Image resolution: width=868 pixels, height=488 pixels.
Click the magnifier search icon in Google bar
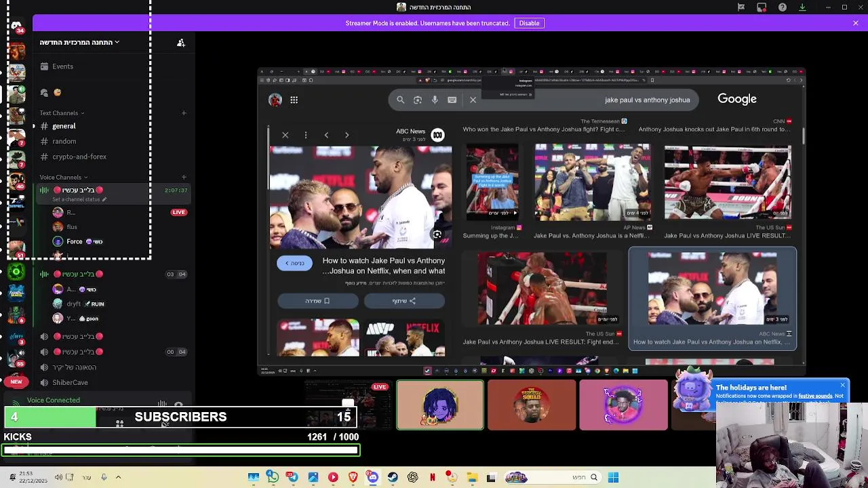(x=400, y=100)
